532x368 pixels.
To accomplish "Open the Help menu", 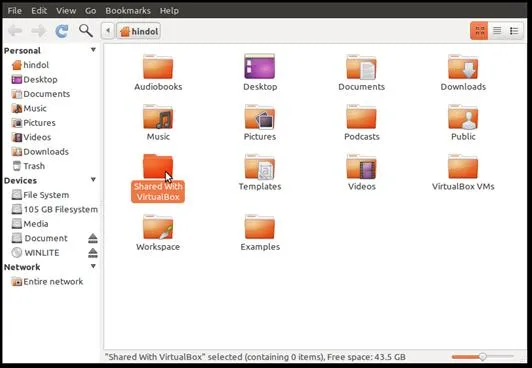I will pos(169,11).
